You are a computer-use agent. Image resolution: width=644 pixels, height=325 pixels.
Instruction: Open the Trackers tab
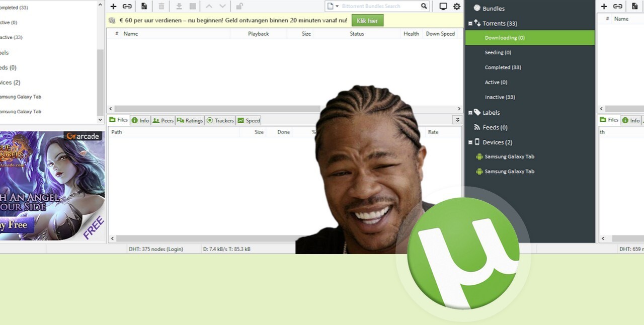pyautogui.click(x=220, y=120)
